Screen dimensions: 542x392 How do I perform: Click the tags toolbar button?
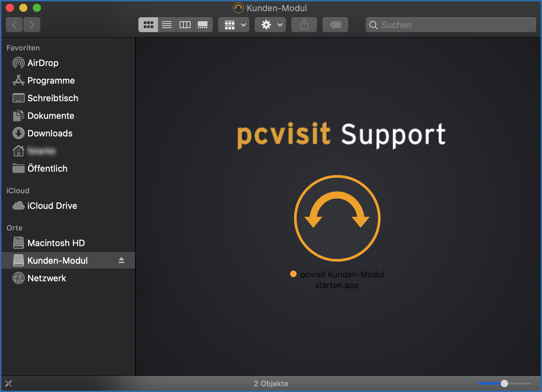(335, 25)
